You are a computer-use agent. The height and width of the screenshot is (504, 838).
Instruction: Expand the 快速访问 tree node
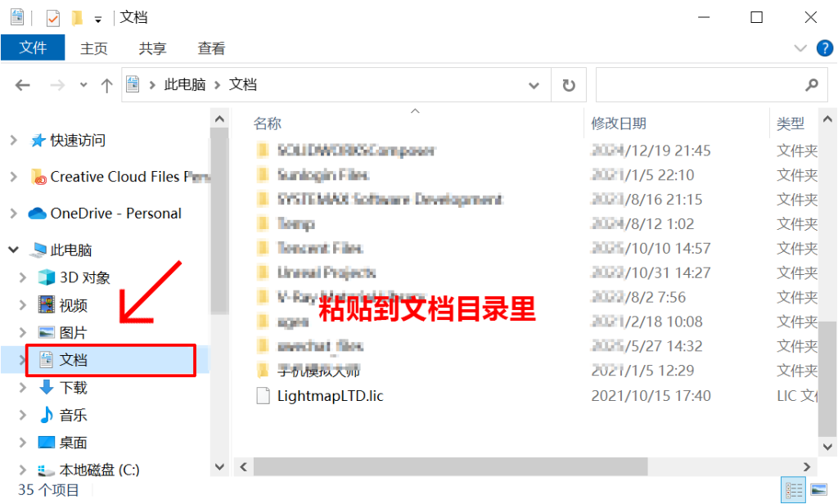pyautogui.click(x=14, y=141)
